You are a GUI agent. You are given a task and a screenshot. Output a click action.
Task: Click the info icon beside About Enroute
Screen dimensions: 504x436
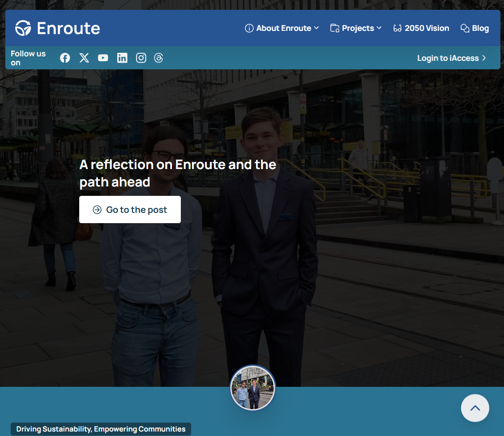(249, 28)
